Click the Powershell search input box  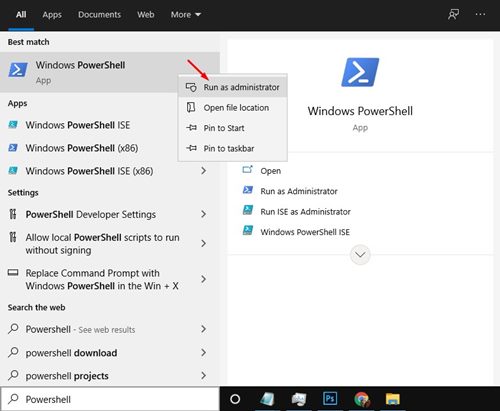pyautogui.click(x=110, y=399)
